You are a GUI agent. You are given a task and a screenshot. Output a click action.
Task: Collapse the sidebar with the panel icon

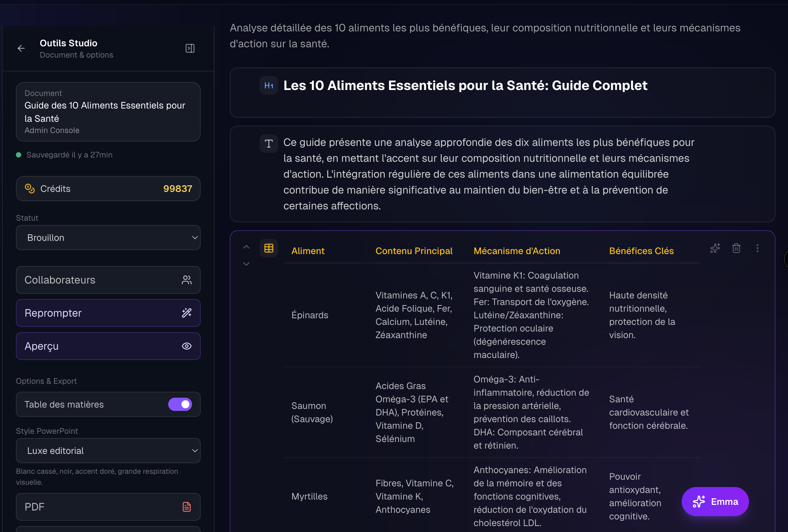pos(189,48)
